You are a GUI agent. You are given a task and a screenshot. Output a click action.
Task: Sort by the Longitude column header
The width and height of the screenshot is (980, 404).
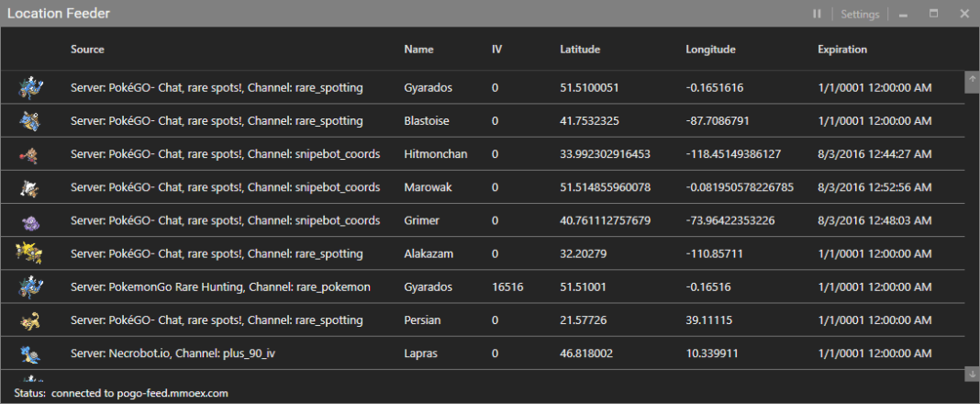point(710,50)
